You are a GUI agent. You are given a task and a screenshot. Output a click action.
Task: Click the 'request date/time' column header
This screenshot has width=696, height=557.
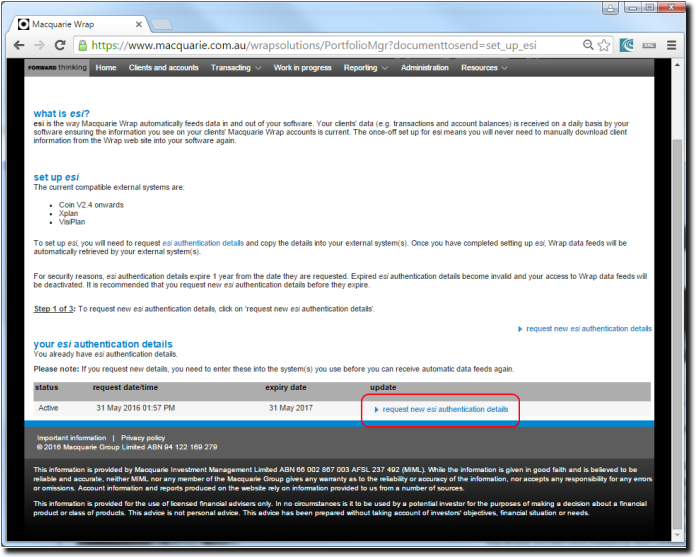click(x=125, y=387)
